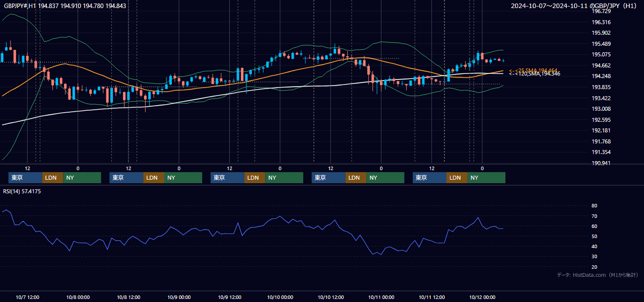Select the 10/8 NY session block
Viewport: 644px width, 302px height.
tap(183, 178)
